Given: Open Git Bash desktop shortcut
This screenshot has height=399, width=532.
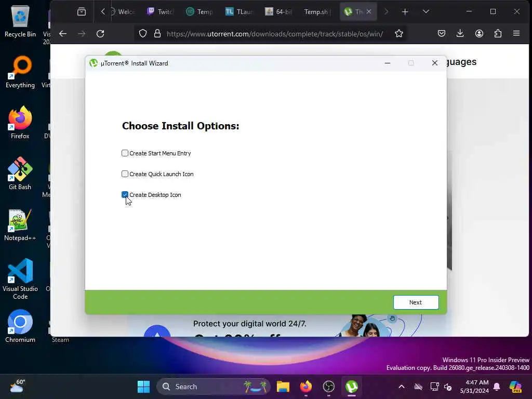Looking at the screenshot, I should tap(20, 174).
